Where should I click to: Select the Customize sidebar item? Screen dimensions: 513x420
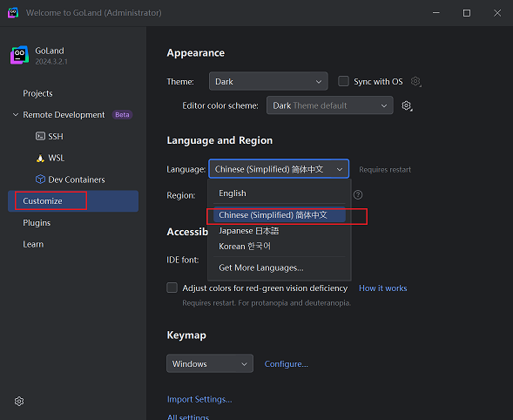point(73,201)
